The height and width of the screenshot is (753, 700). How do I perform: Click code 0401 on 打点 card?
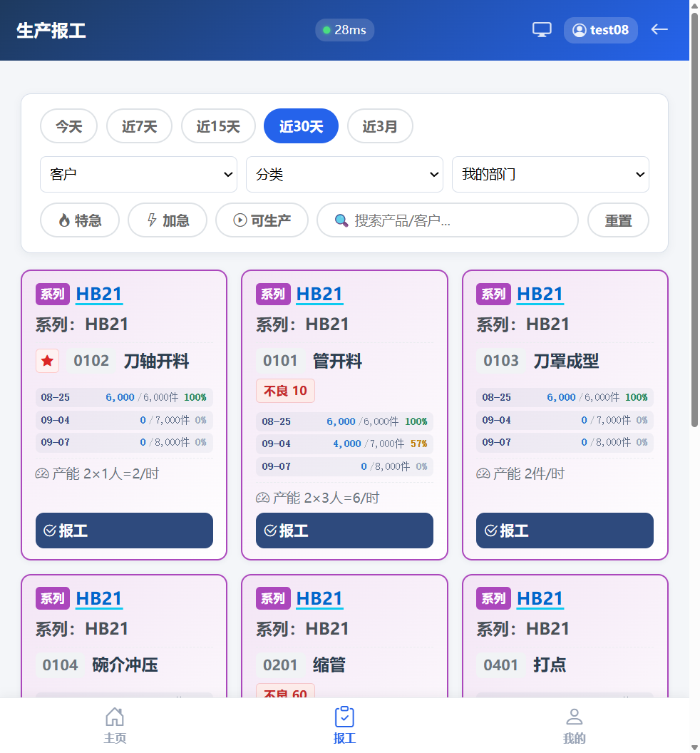pos(501,665)
